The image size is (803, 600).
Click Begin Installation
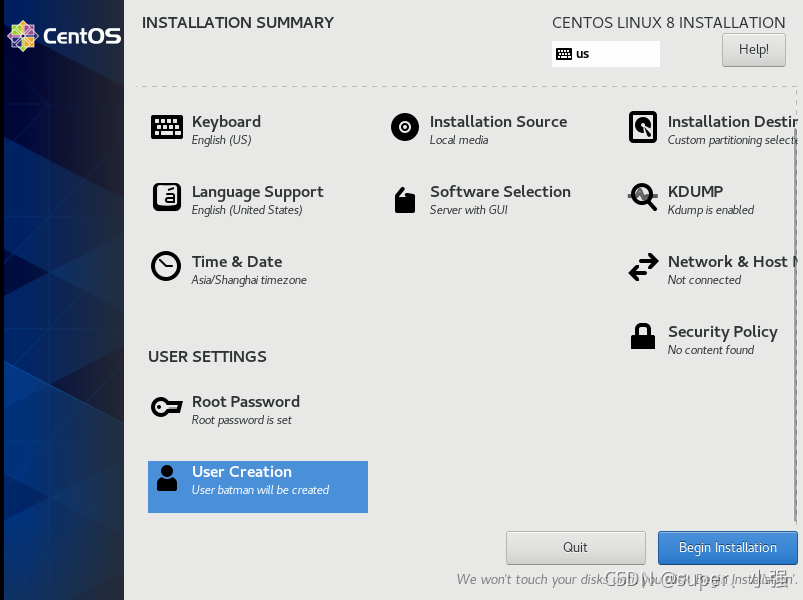(728, 547)
